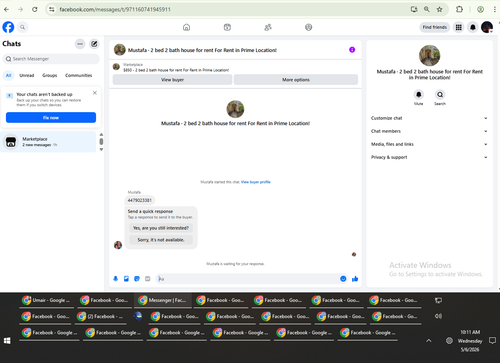Click the Facebook search magnifier icon
Image resolution: width=500 pixels, height=363 pixels.
pyautogui.click(x=22, y=27)
